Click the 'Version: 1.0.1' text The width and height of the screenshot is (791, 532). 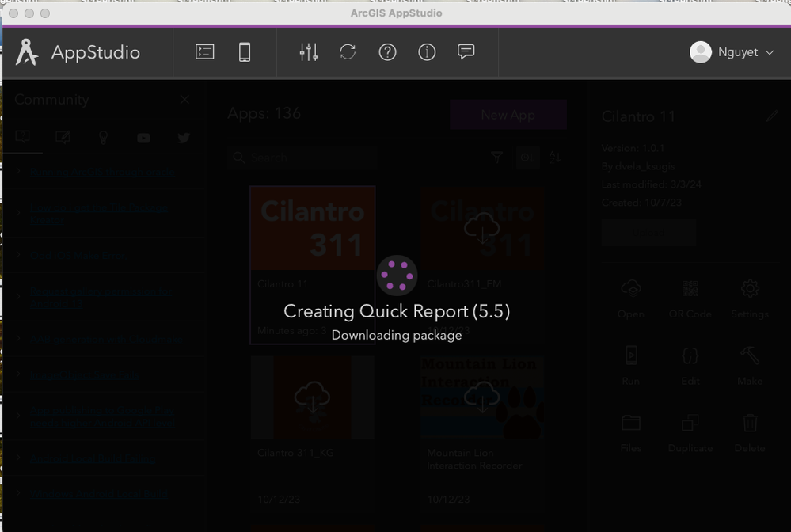click(633, 148)
